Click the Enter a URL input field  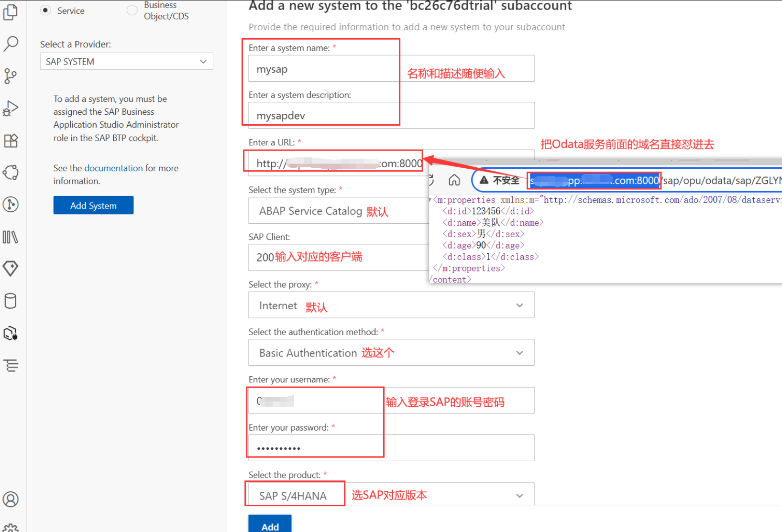coord(339,163)
